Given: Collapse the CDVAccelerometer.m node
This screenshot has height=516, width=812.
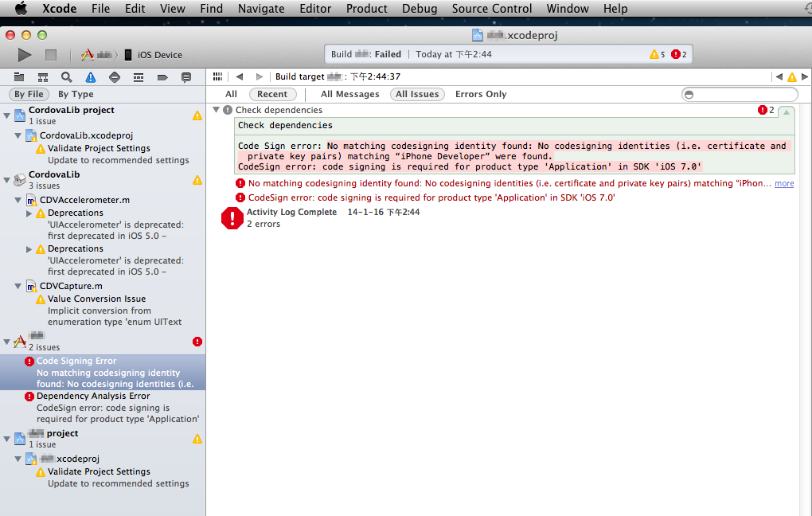Looking at the screenshot, I should [x=18, y=200].
